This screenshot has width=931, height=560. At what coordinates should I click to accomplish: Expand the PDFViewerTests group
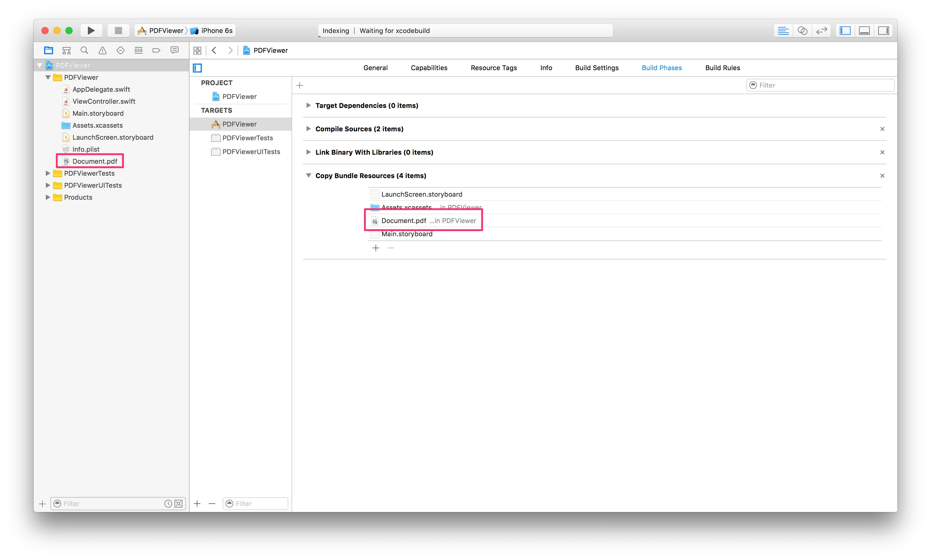coord(48,173)
